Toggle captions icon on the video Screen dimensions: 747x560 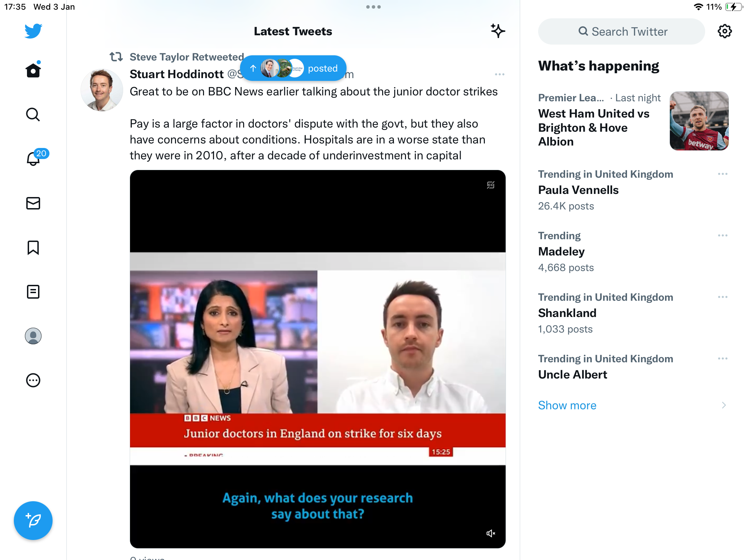[490, 185]
